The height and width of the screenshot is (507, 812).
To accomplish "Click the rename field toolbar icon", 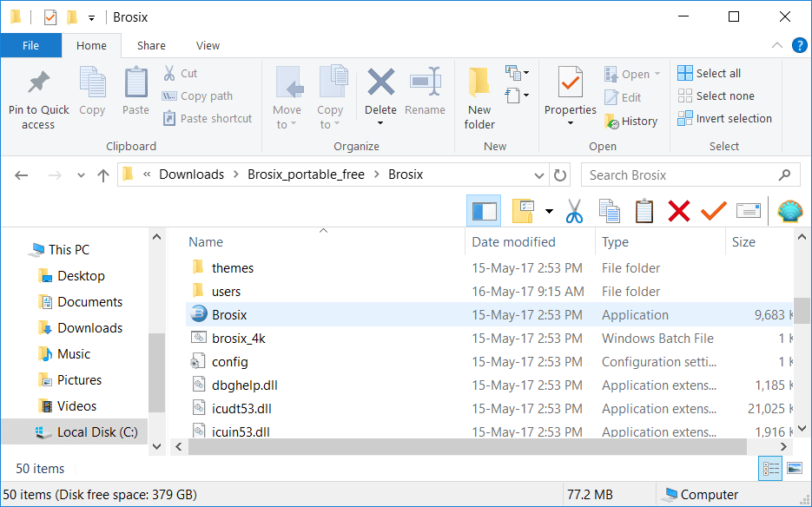I will (x=749, y=211).
